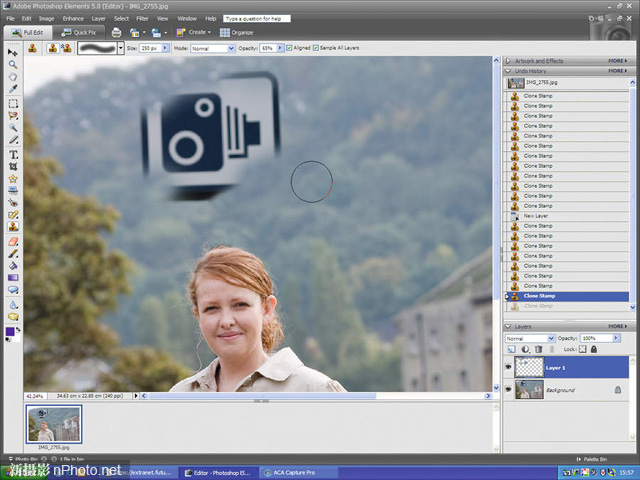Open the Enhance menu
640x480 pixels.
point(73,19)
